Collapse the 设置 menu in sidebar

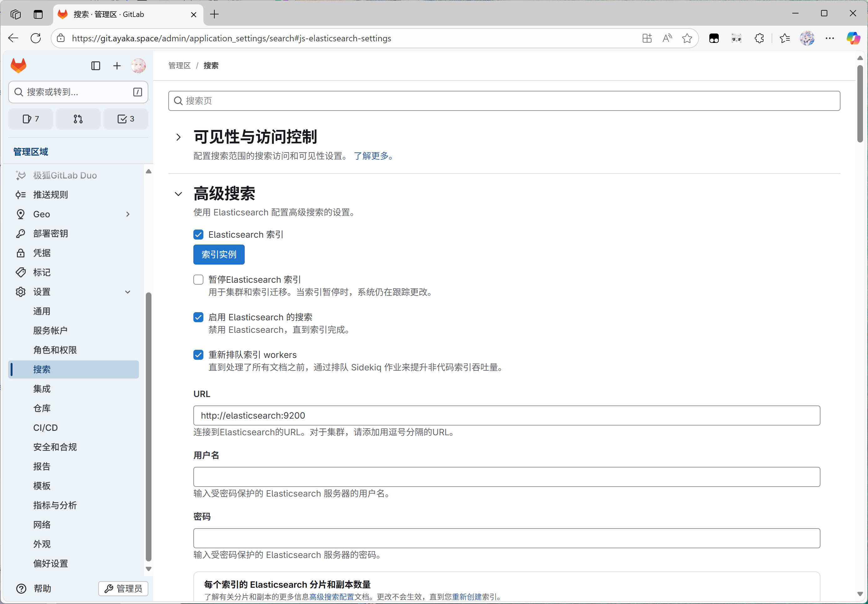127,292
